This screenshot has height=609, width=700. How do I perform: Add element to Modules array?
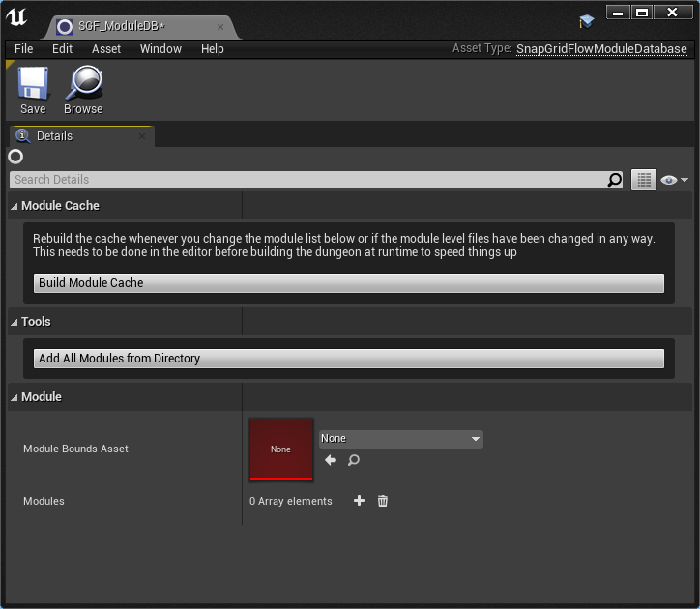coord(359,501)
